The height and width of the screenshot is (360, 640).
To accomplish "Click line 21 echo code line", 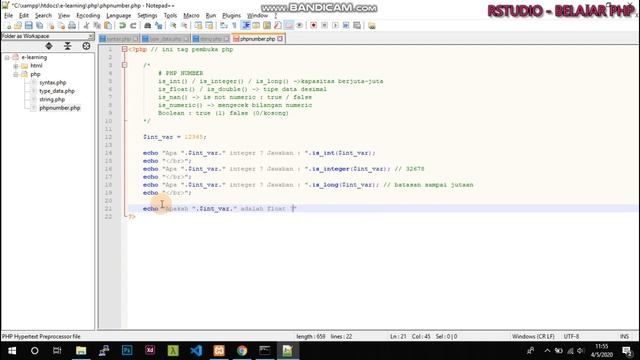I will (x=220, y=209).
